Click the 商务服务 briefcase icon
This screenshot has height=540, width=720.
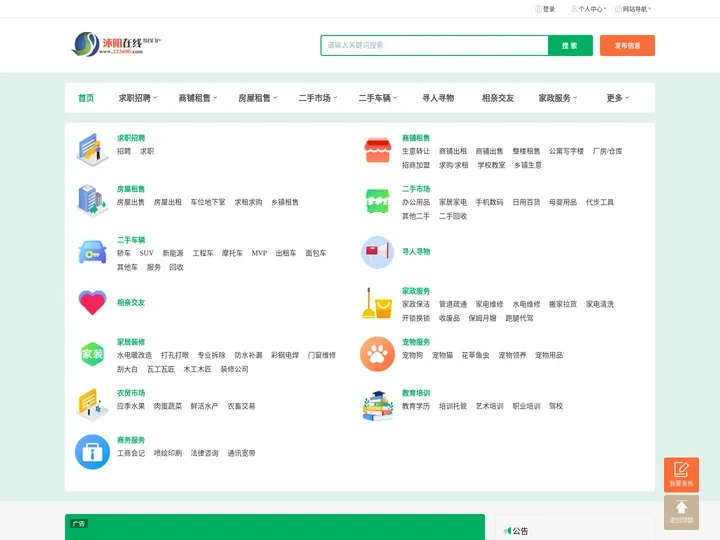pyautogui.click(x=92, y=452)
